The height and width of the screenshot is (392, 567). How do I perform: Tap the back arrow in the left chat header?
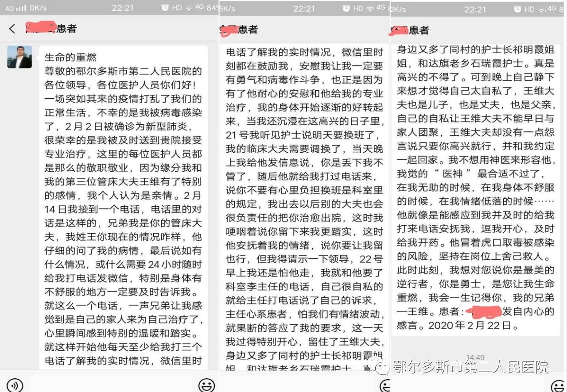coord(12,29)
